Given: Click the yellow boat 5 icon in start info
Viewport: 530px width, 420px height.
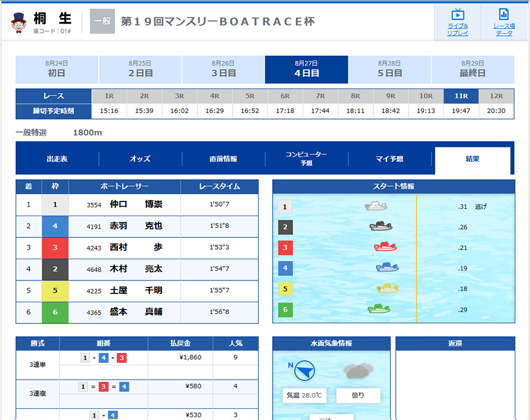Looking at the screenshot, I should click(x=388, y=288).
